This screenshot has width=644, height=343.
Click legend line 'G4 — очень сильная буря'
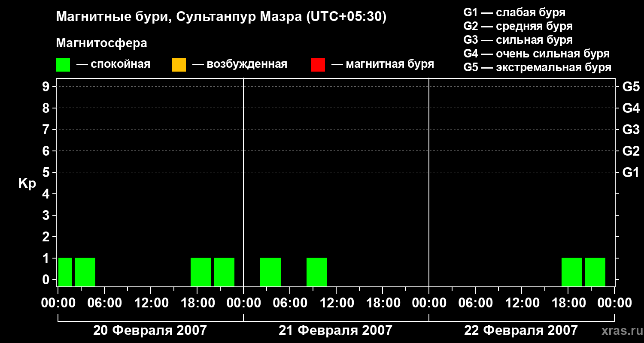pyautogui.click(x=537, y=54)
